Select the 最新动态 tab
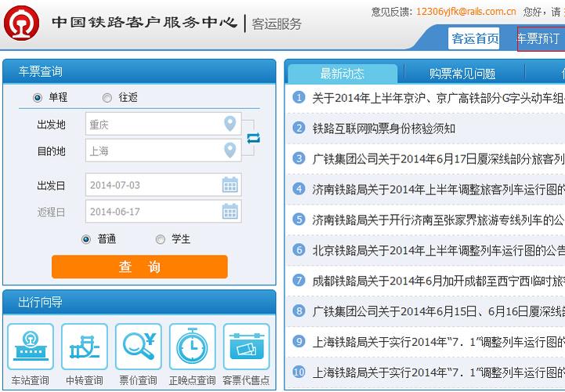 click(x=342, y=74)
